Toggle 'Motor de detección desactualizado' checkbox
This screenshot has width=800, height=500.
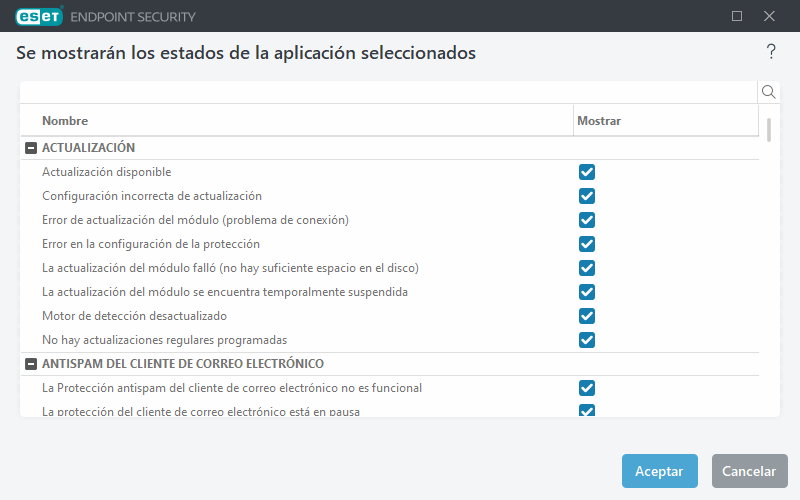[587, 316]
